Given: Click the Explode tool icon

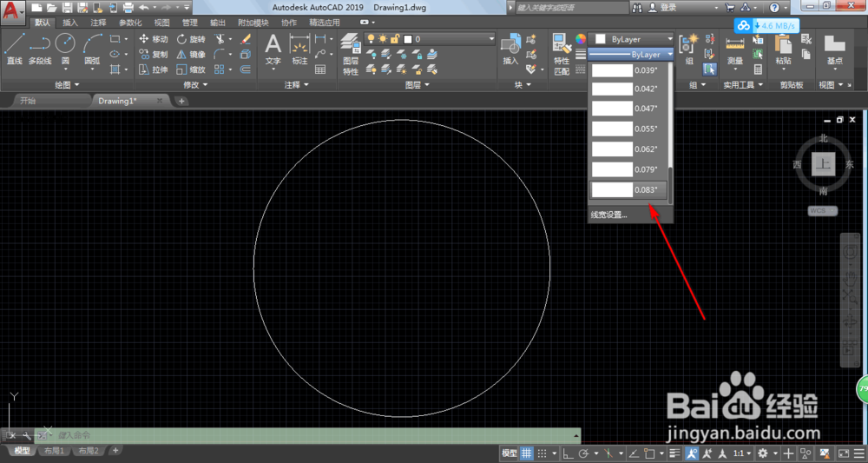Looking at the screenshot, I should click(246, 54).
